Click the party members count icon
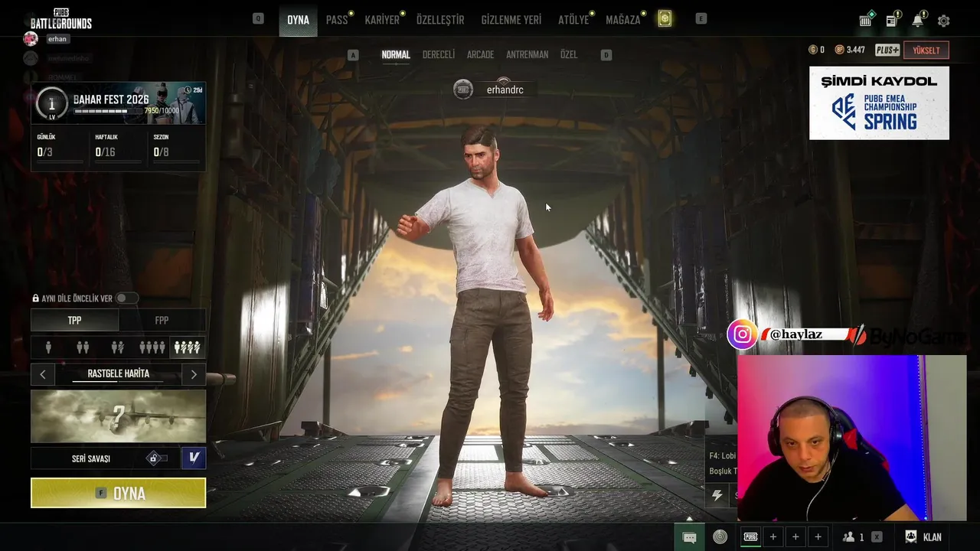 pyautogui.click(x=848, y=537)
